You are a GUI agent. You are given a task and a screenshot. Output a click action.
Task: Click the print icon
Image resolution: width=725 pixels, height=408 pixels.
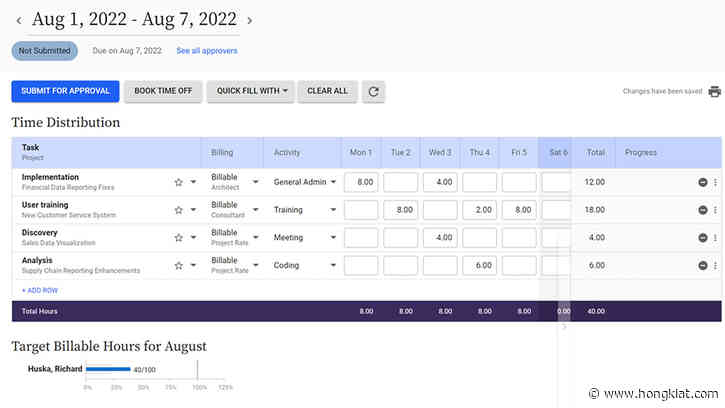point(714,91)
